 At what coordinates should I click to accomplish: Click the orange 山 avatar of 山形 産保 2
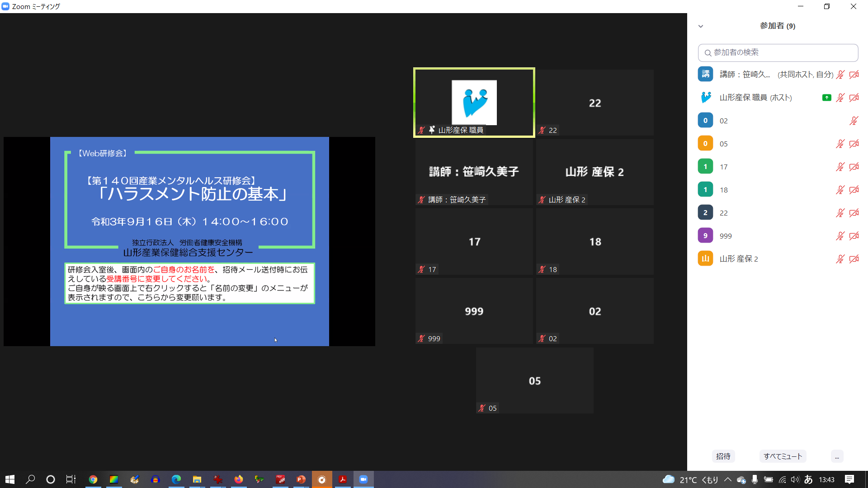[705, 258]
